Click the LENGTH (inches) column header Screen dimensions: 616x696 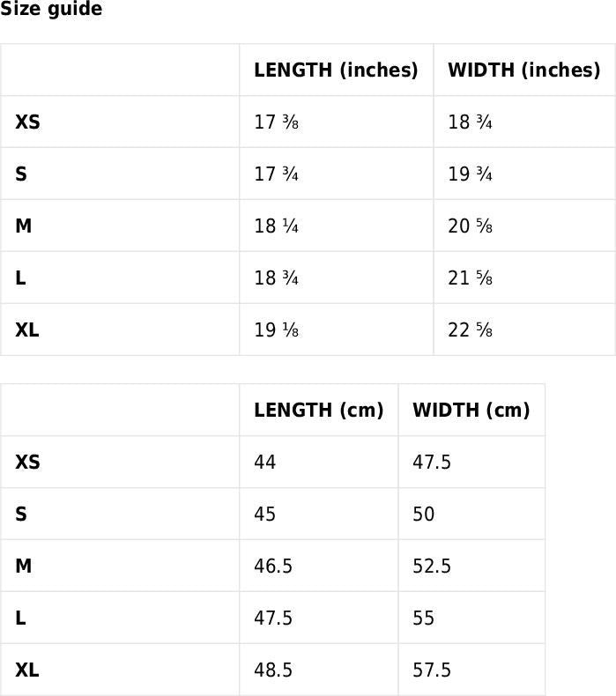336,70
